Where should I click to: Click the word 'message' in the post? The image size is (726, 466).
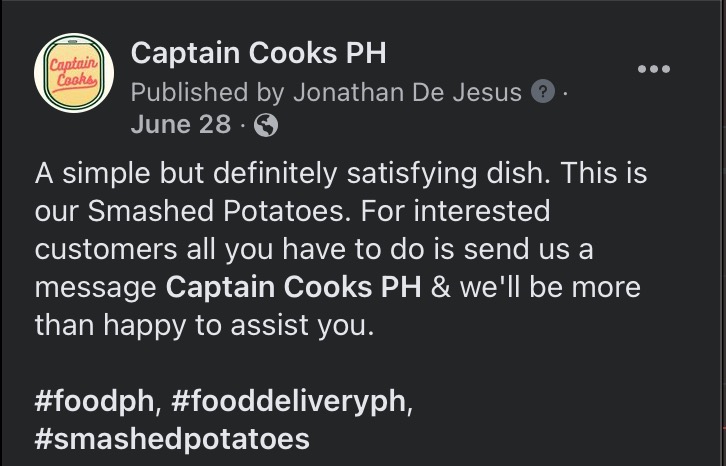(95, 288)
